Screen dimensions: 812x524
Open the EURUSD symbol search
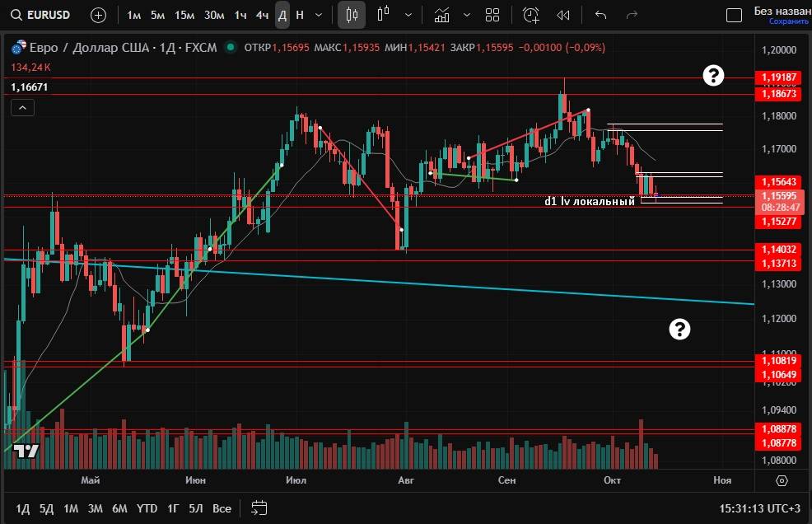click(47, 15)
